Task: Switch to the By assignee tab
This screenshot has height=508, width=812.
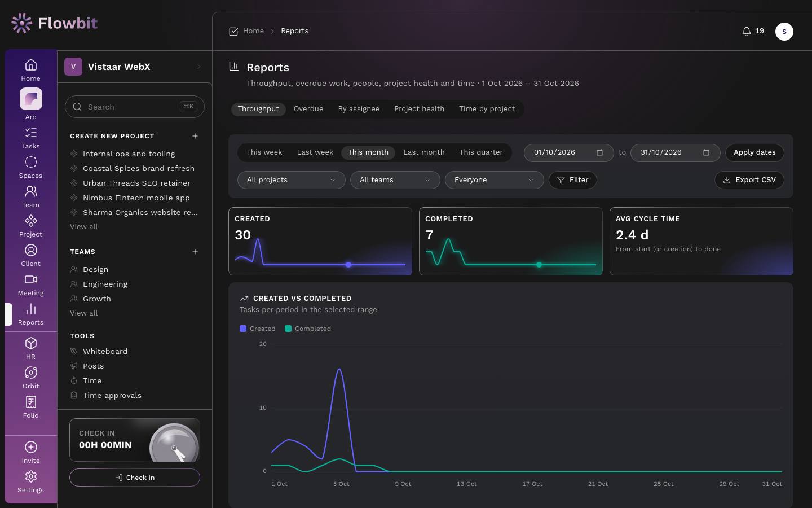Action: (359, 109)
